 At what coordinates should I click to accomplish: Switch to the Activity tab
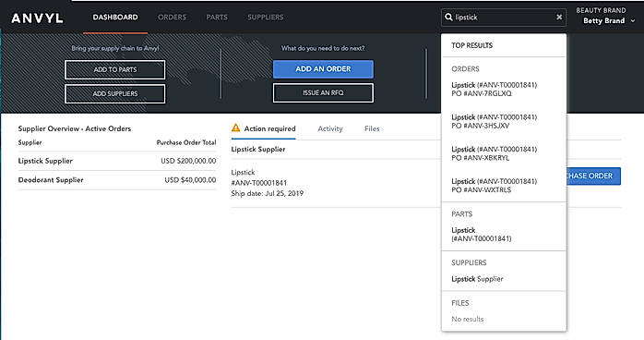(x=330, y=128)
